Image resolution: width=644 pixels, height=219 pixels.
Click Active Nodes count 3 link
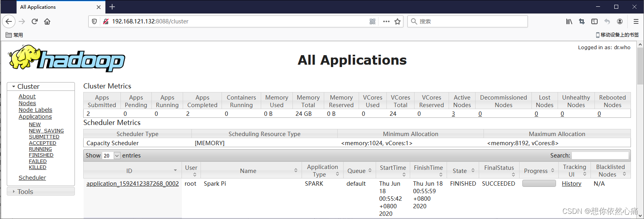click(453, 114)
